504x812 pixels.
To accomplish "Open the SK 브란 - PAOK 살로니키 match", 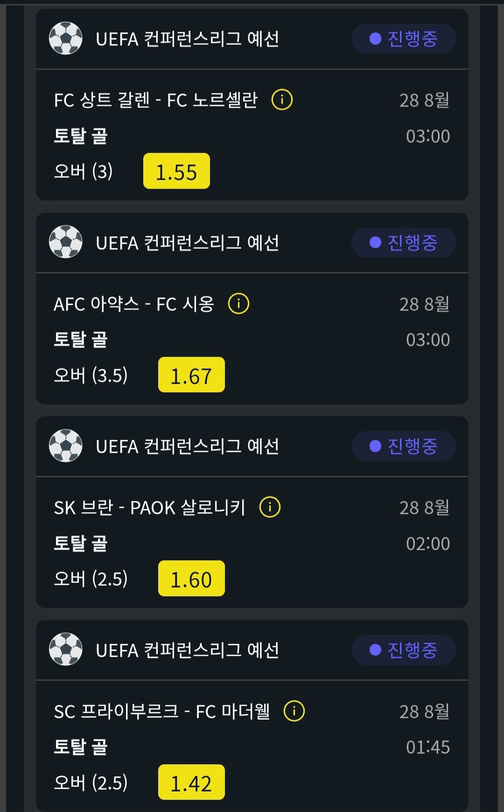I will pyautogui.click(x=149, y=507).
